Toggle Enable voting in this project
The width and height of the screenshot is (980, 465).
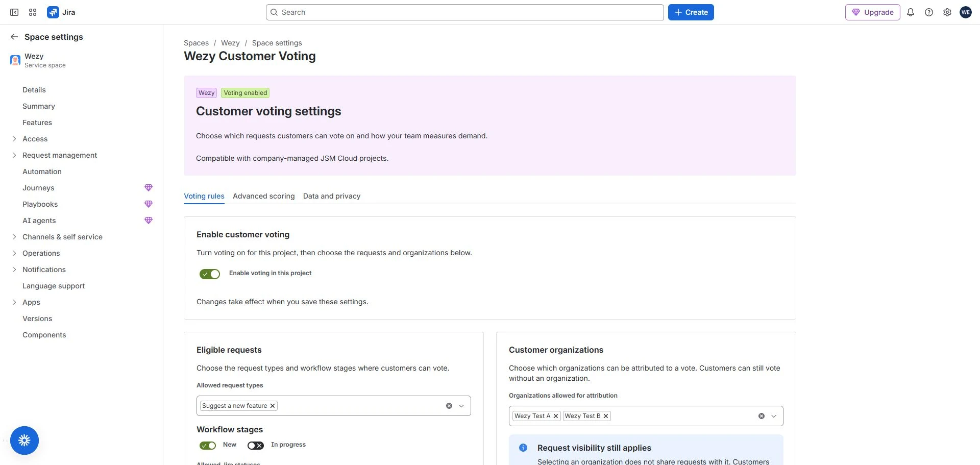click(x=210, y=274)
